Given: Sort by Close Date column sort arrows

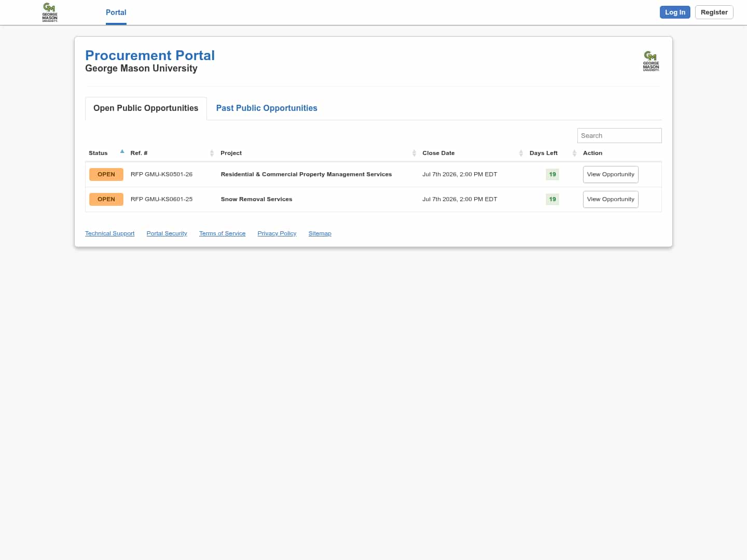Looking at the screenshot, I should [x=521, y=153].
